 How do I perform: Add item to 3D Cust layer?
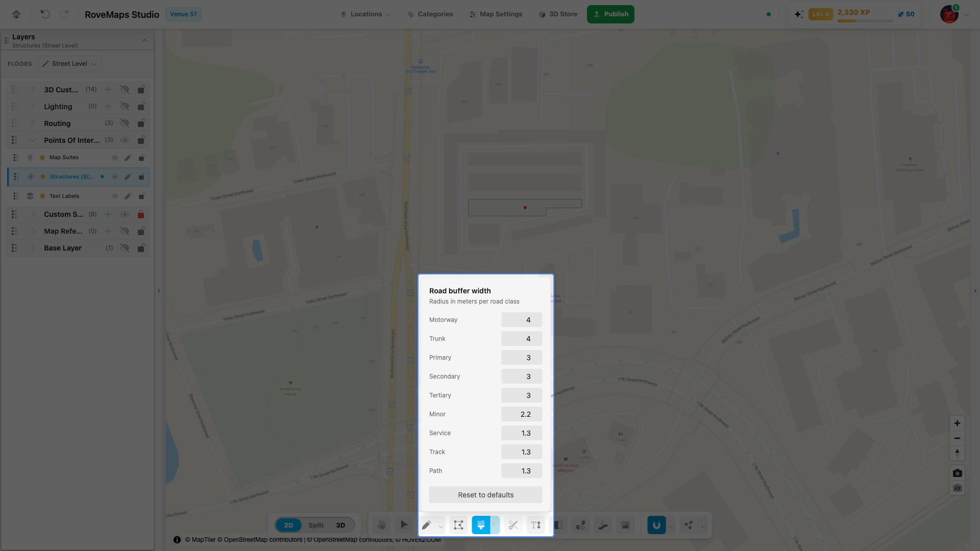[108, 90]
